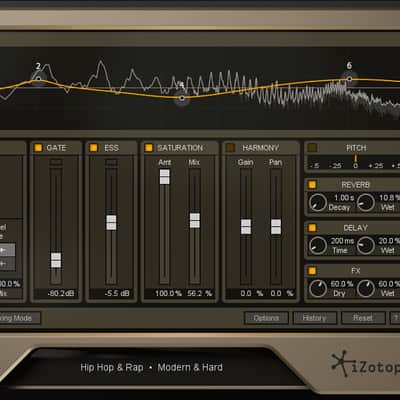Click the Gate value -80.2 dB
Screen dimensions: 400x400
click(x=61, y=293)
